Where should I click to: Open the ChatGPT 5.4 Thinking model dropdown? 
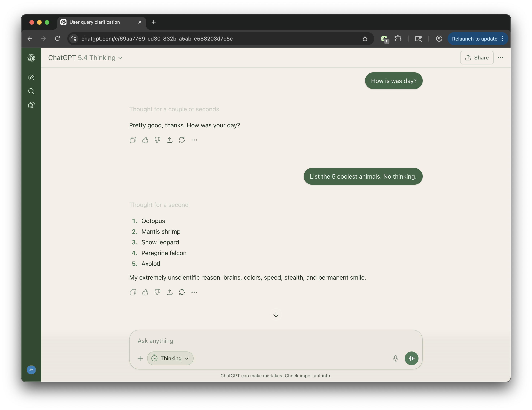click(x=85, y=58)
